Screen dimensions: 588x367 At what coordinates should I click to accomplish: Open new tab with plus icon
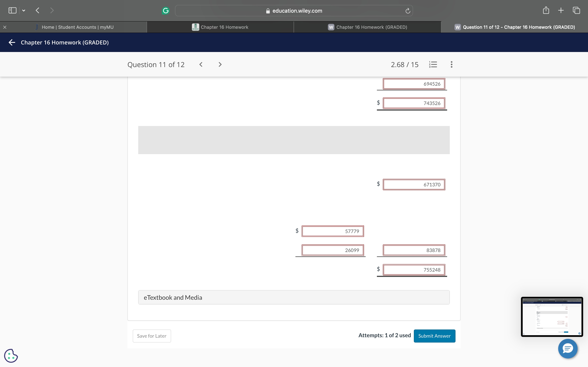point(561,10)
